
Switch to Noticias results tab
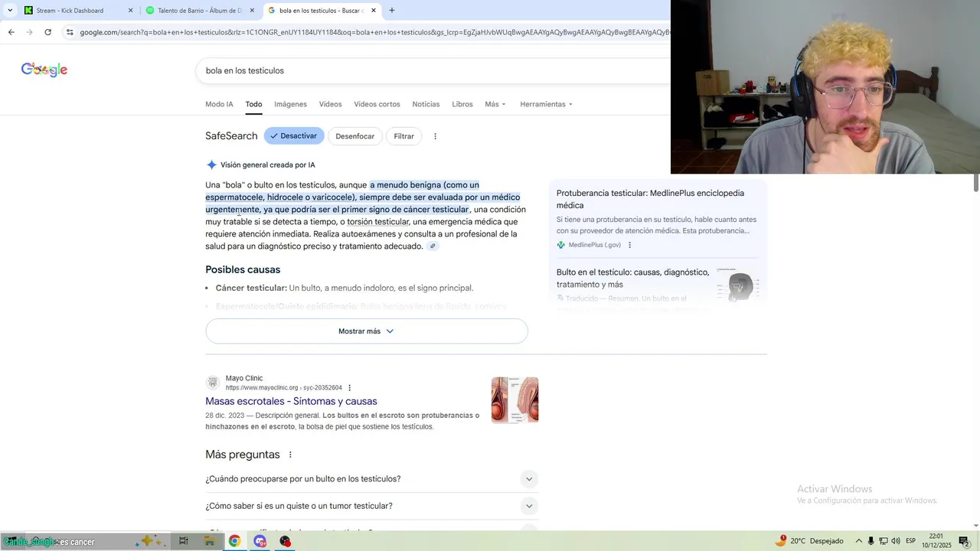[426, 104]
